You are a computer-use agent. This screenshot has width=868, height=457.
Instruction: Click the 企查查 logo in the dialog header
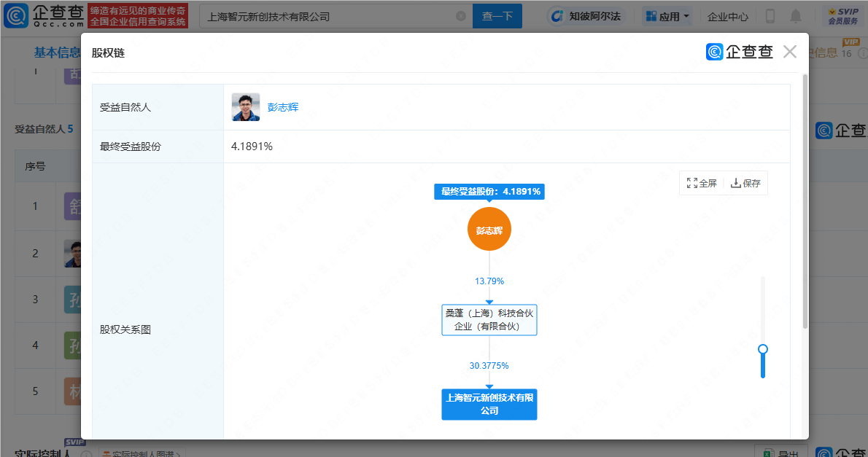pyautogui.click(x=739, y=52)
